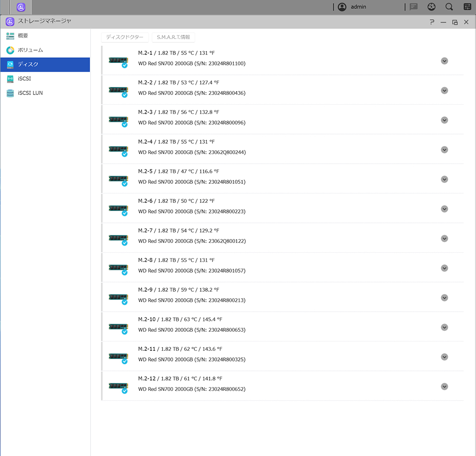The height and width of the screenshot is (456, 476).
Task: Expand details for disk M.2-4
Action: tap(444, 150)
